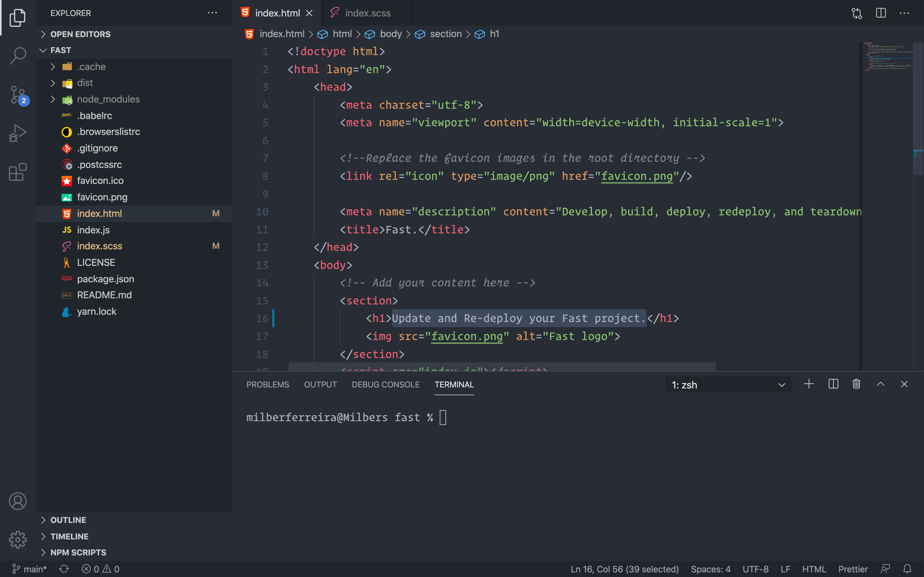
Task: Open the terminal selector dropdown 1: zsh
Action: (x=728, y=385)
